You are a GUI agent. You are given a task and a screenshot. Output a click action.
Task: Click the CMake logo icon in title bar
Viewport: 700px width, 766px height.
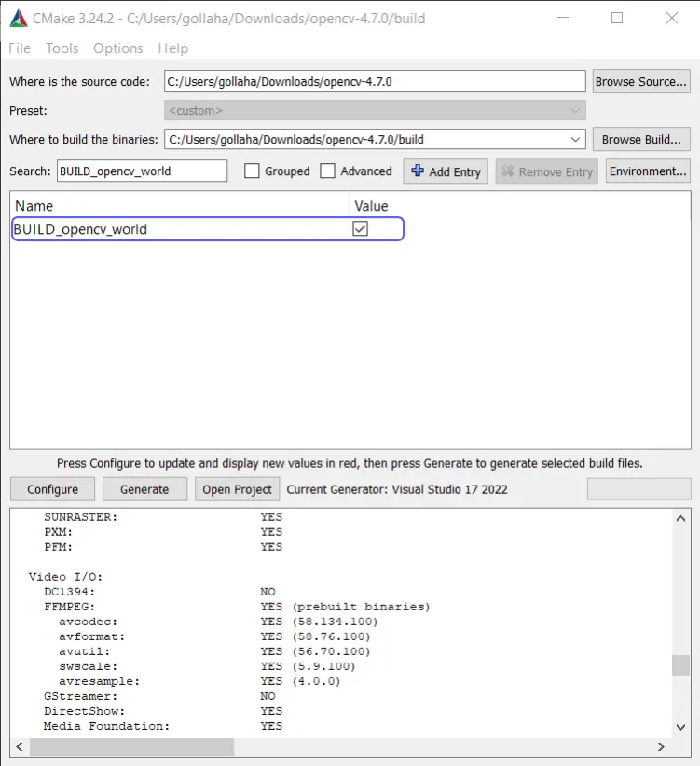(x=19, y=18)
